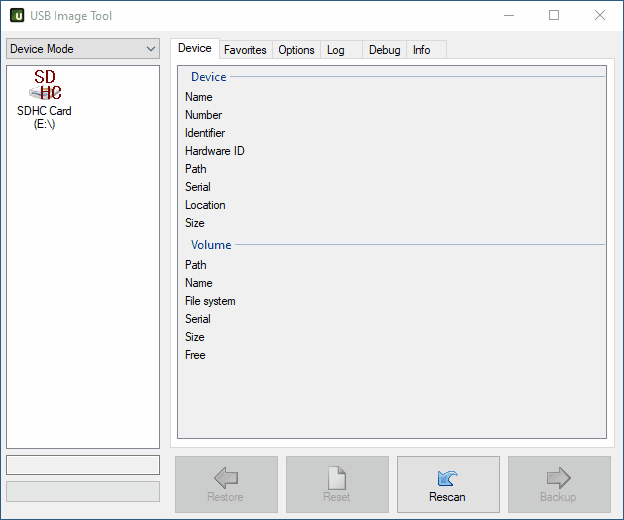The width and height of the screenshot is (624, 520).
Task: Maximize the USB Image Tool window
Action: [x=554, y=16]
